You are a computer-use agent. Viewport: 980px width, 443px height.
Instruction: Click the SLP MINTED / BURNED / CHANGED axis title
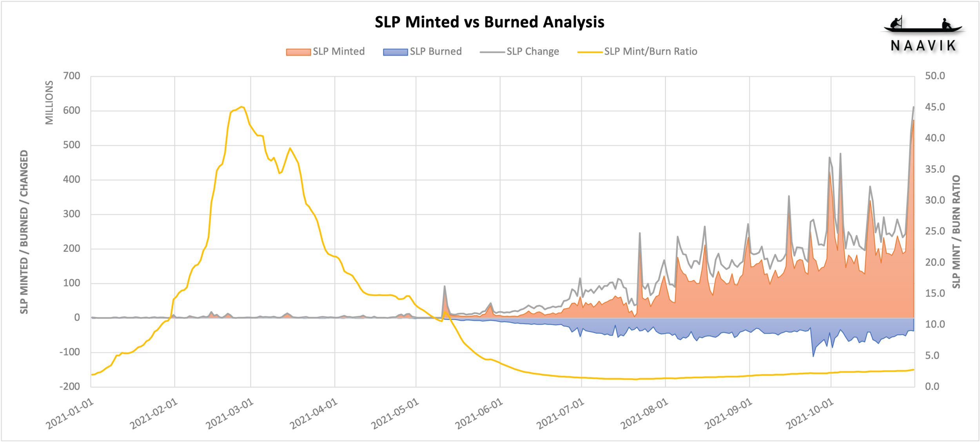[24, 232]
